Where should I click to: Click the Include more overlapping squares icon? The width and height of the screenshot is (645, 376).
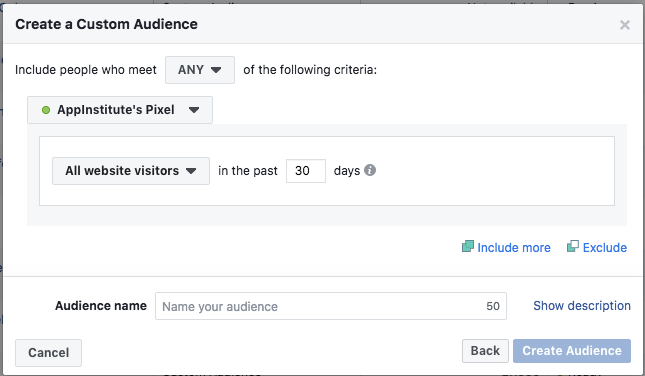468,246
